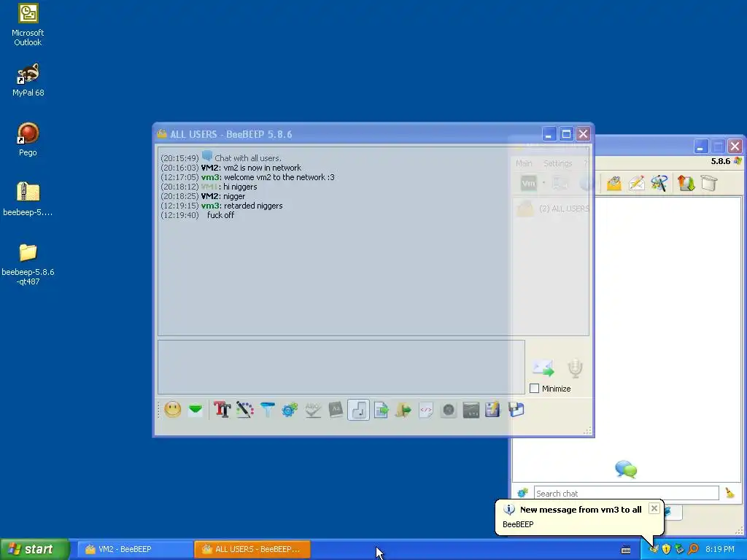
Task: Expand the dropdown arrow beside Vm avatar
Action: tap(543, 183)
